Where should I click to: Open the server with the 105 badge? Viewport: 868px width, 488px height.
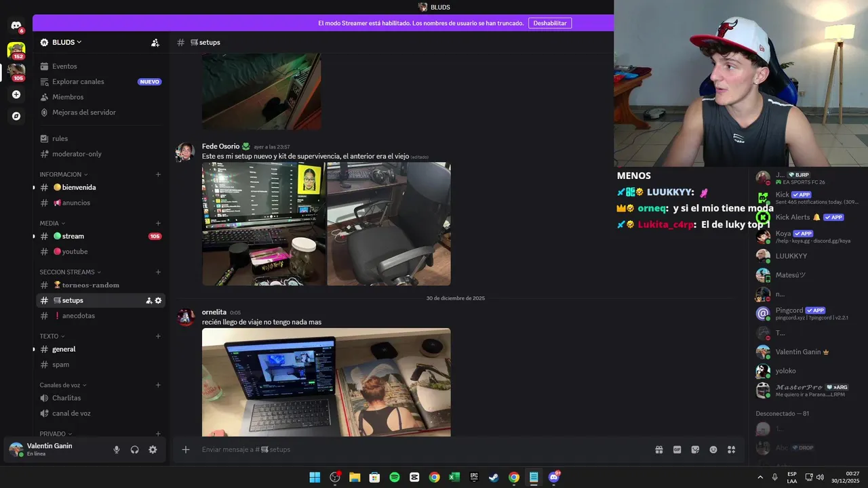coord(16,71)
